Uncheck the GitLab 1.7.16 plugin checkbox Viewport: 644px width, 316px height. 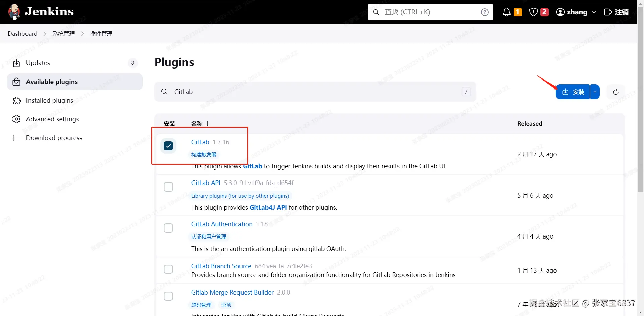pyautogui.click(x=168, y=146)
